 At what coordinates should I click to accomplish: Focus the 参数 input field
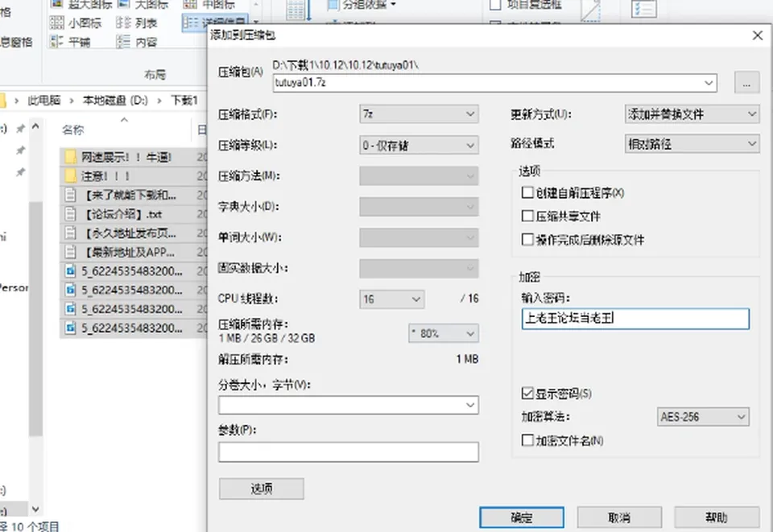point(348,452)
